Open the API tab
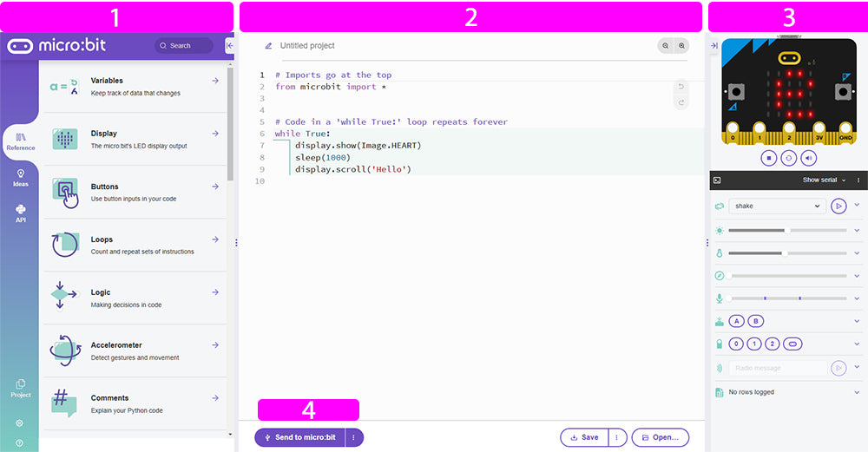This screenshot has height=452, width=868. (20, 213)
